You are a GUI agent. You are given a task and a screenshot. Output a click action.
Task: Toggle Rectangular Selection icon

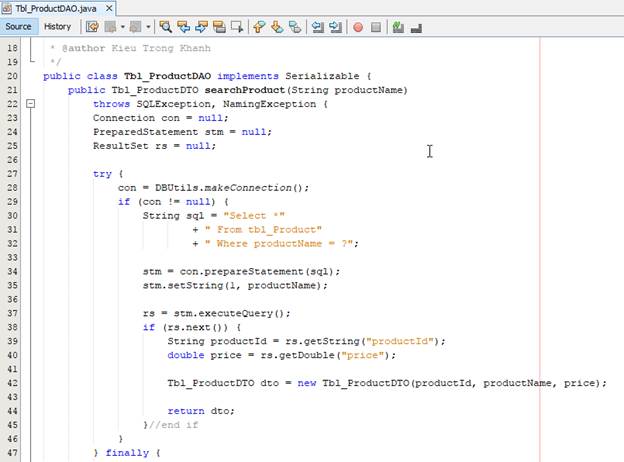tap(237, 27)
